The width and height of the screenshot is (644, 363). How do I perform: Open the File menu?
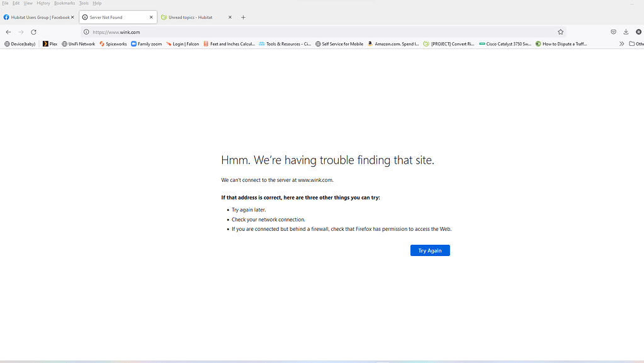[5, 3]
